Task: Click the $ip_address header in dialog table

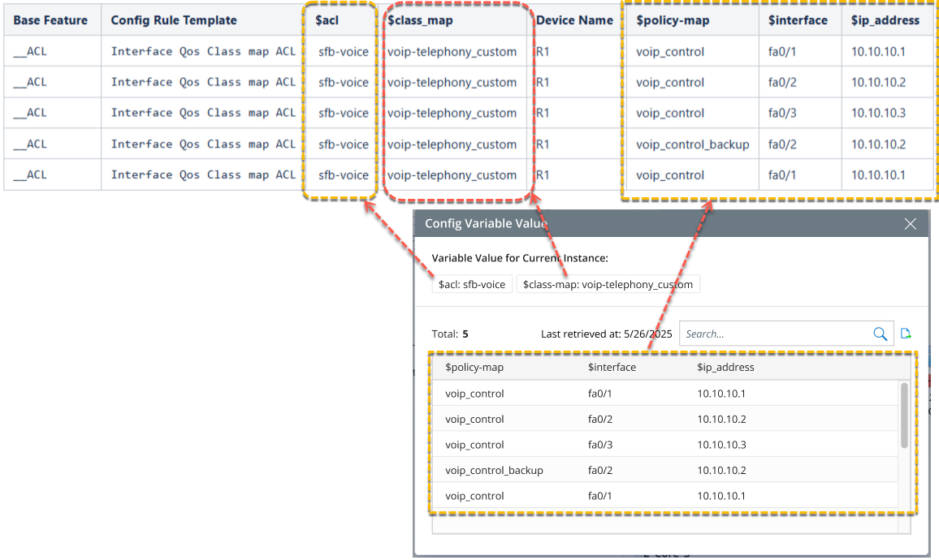Action: (725, 368)
